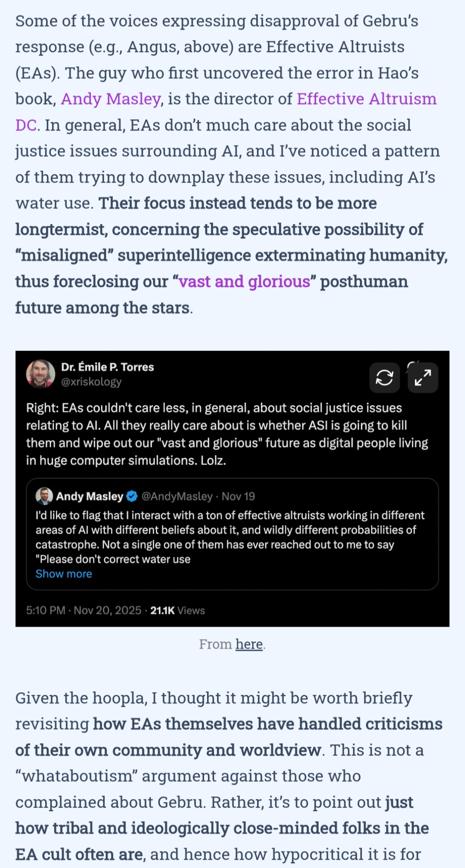Viewport: 465px width, 868px height.
Task: Click the "From" caption text below the tweet image
Action: coord(215,644)
